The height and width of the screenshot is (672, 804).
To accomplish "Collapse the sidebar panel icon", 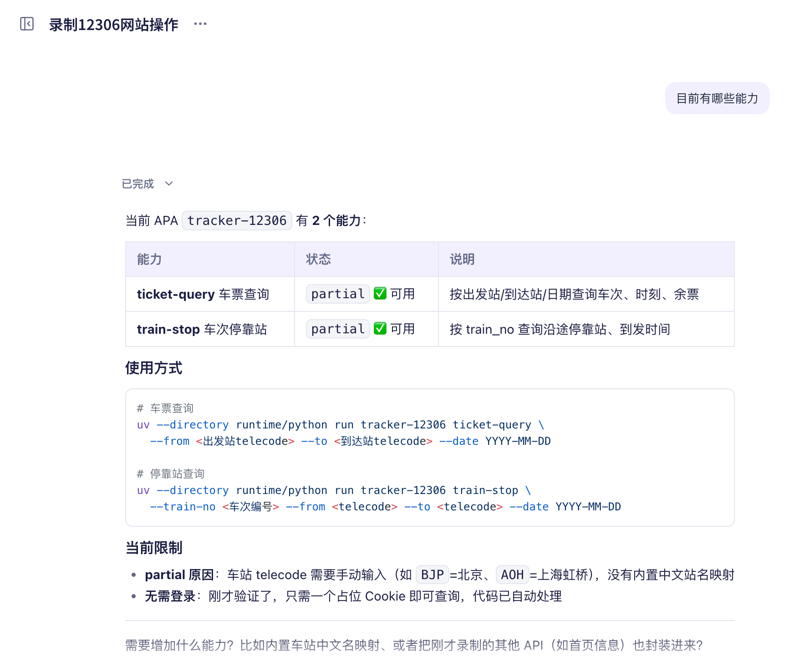I will [27, 24].
